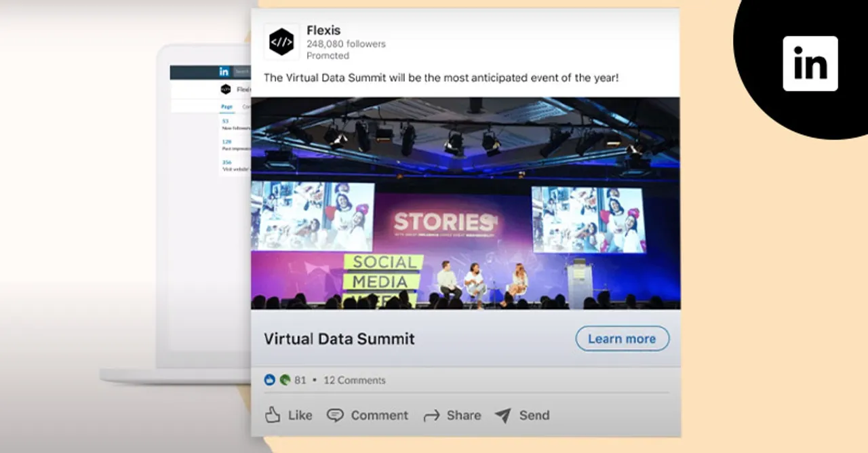868x453 pixels.
Task: Click the Learn more button
Action: [x=622, y=339]
